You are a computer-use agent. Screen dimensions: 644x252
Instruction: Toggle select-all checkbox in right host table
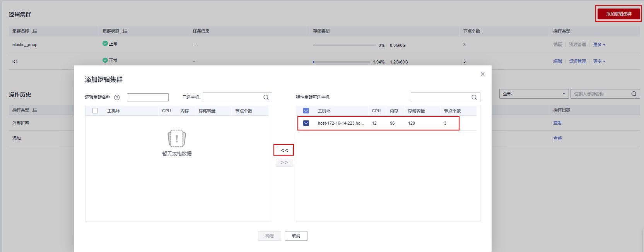306,111
